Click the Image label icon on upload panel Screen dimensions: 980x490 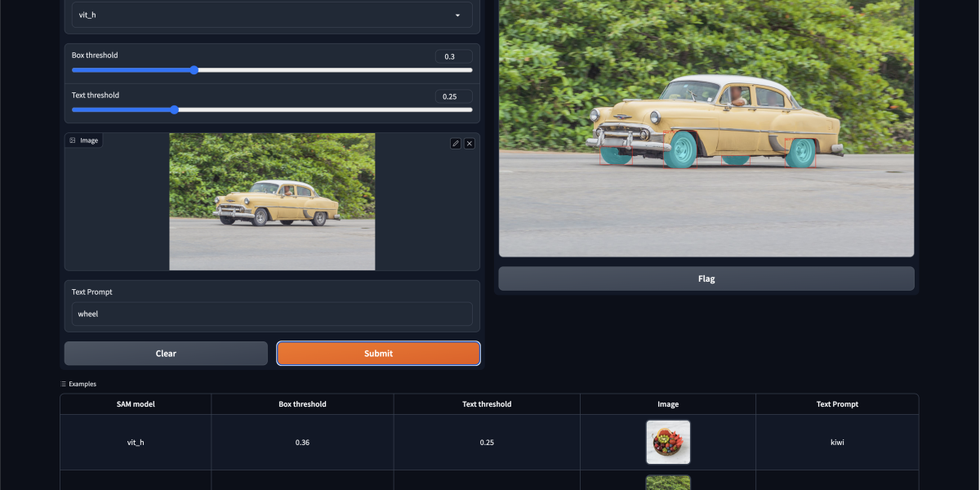click(x=73, y=140)
